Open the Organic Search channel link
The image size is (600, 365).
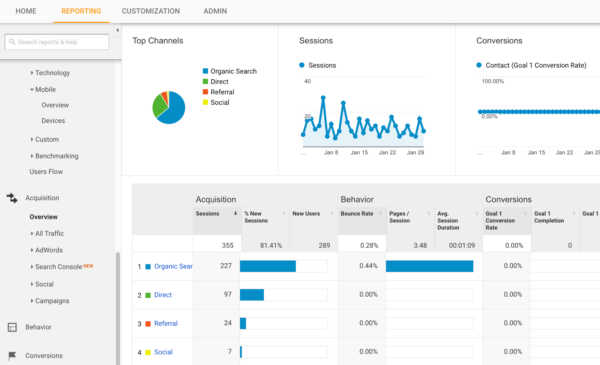pyautogui.click(x=173, y=266)
